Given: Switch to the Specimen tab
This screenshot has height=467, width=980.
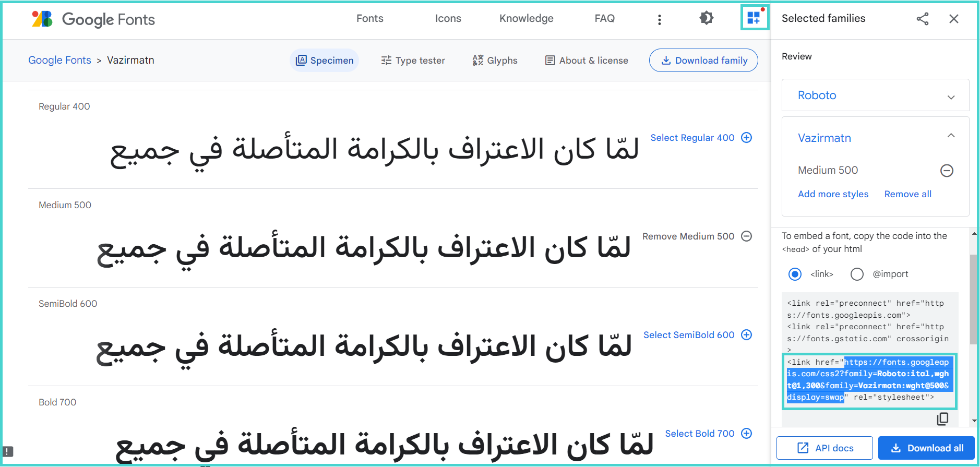Looking at the screenshot, I should coord(325,61).
